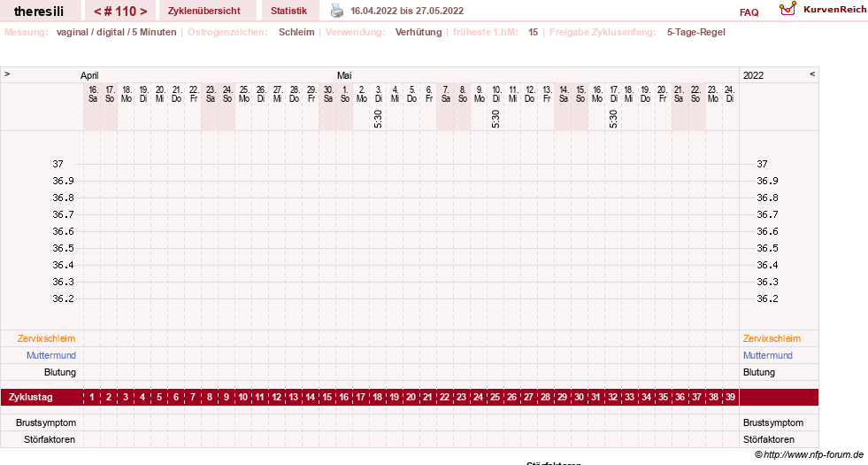
Task: Click the Störfaktoren row label on left
Action: pyautogui.click(x=50, y=439)
